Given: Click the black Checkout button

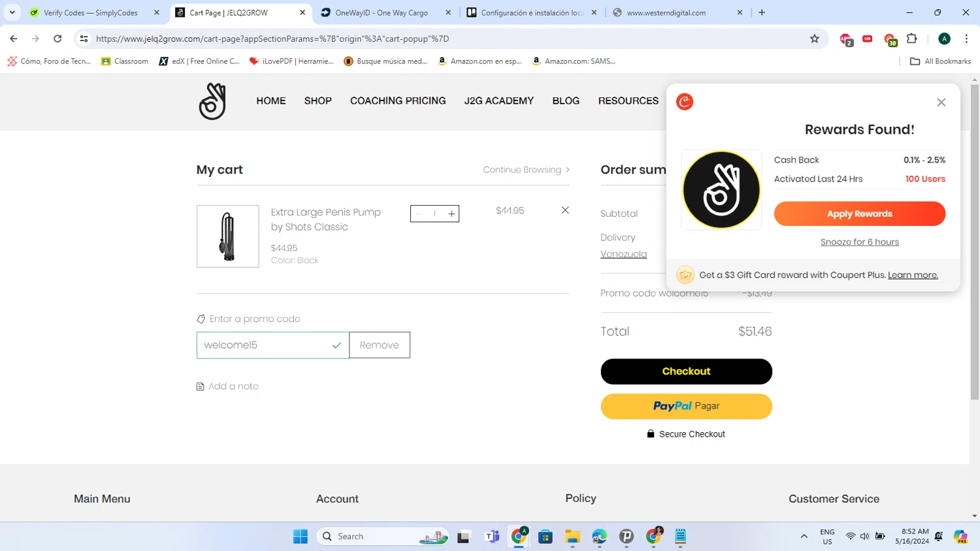Looking at the screenshot, I should click(686, 371).
